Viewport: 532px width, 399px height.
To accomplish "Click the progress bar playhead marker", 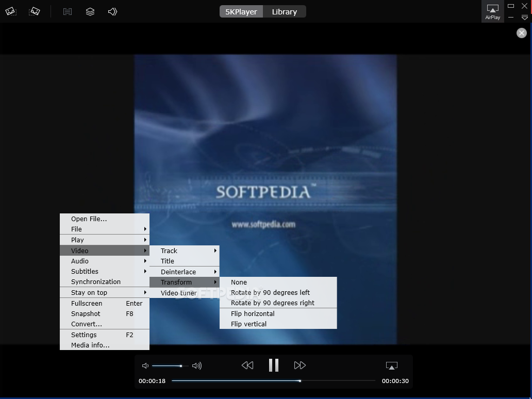I will (300, 380).
